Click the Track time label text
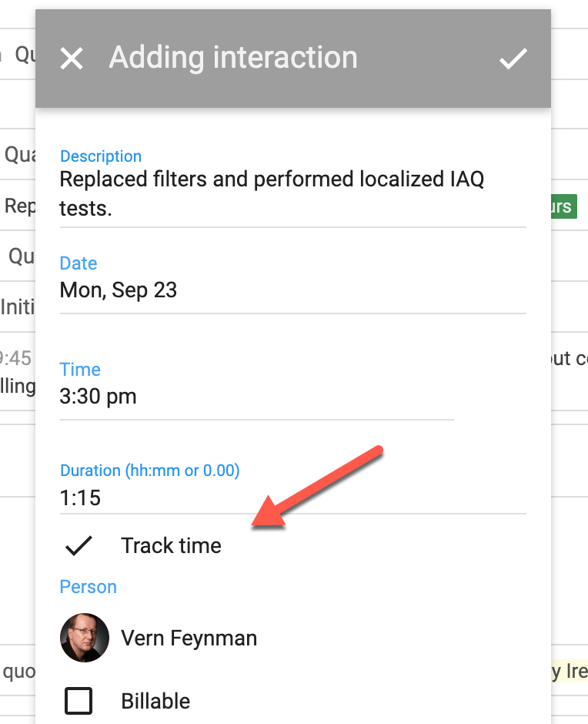This screenshot has width=588, height=724. point(171,545)
